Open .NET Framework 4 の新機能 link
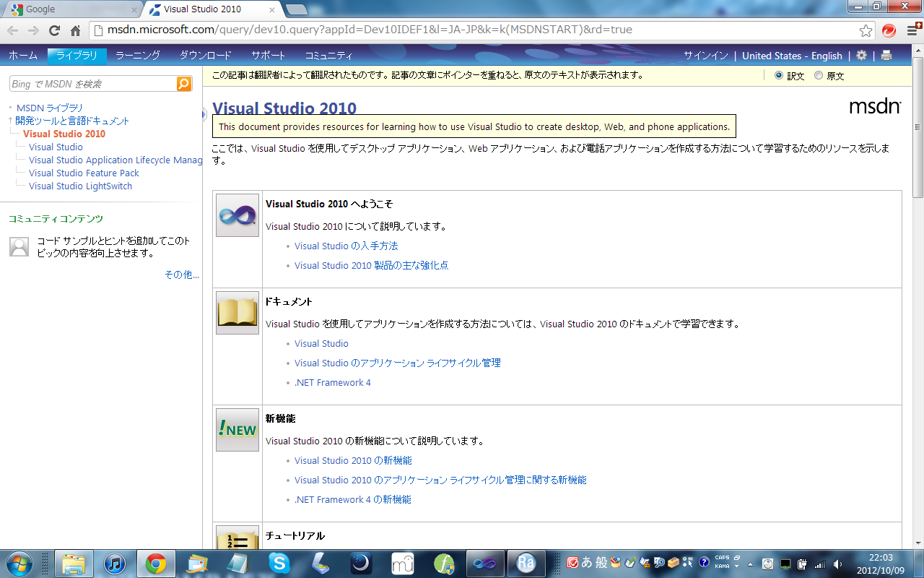Viewport: 924px width, 578px height. coord(353,499)
